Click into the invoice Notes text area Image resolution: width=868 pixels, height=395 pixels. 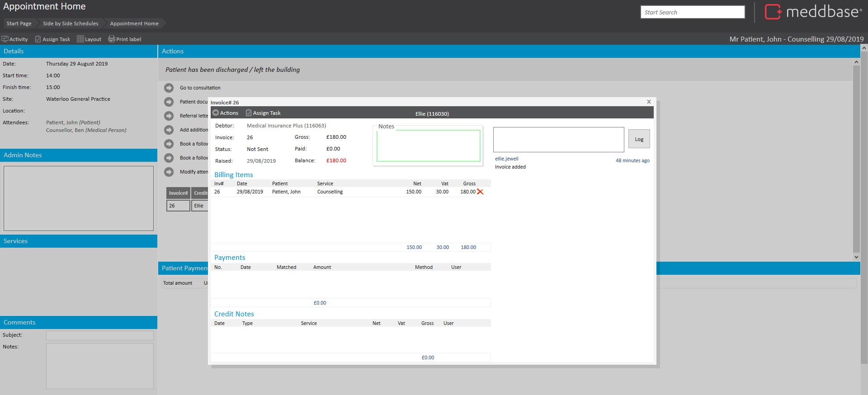click(x=428, y=146)
